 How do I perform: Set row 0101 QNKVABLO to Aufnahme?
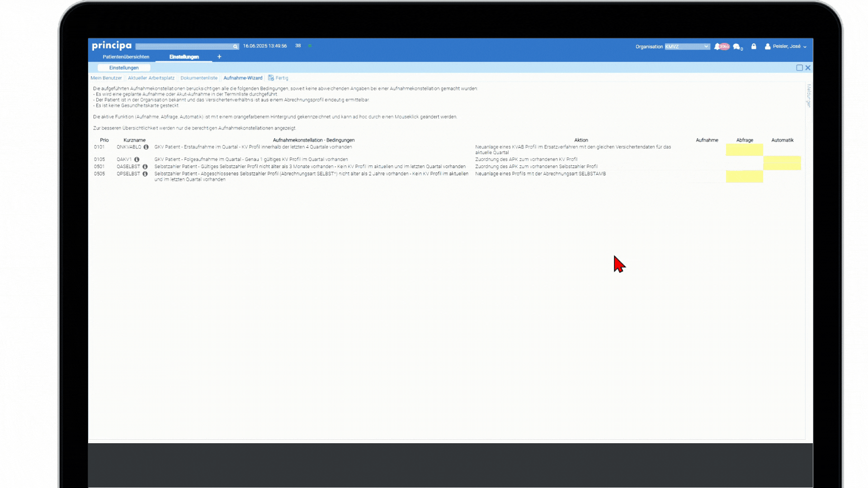(707, 150)
